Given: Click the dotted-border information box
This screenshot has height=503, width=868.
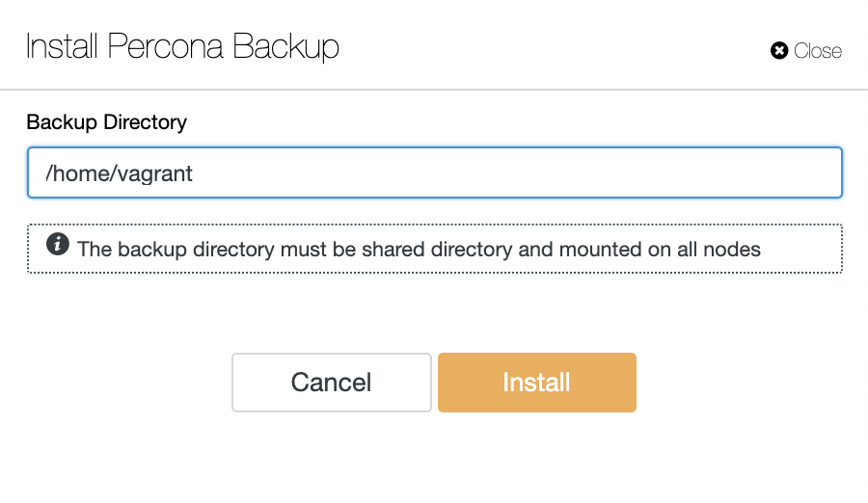Looking at the screenshot, I should point(435,249).
